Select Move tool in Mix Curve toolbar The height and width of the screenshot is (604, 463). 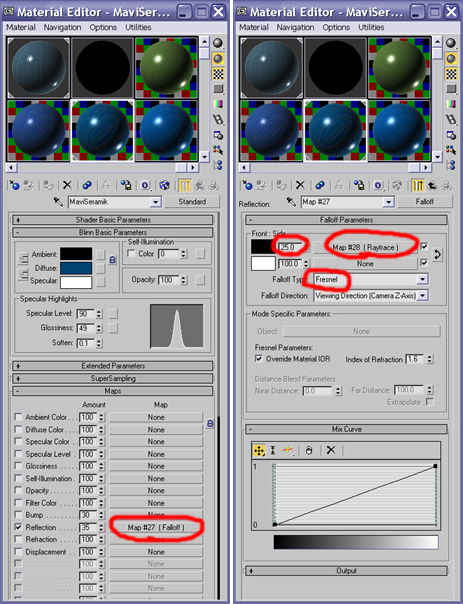point(259,450)
